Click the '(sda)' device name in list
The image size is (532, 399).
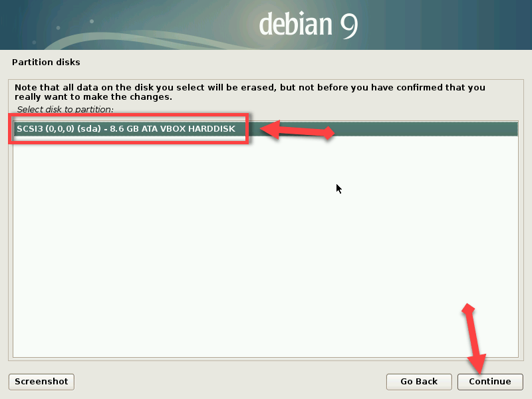point(89,129)
